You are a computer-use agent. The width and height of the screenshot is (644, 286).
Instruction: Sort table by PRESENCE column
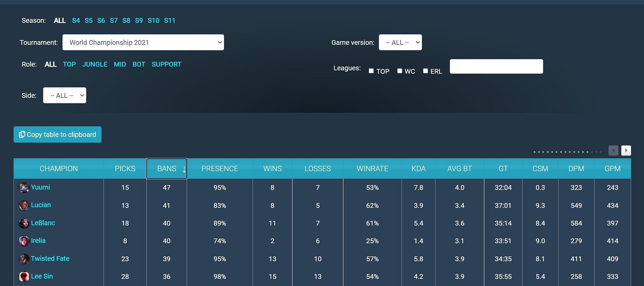point(220,168)
